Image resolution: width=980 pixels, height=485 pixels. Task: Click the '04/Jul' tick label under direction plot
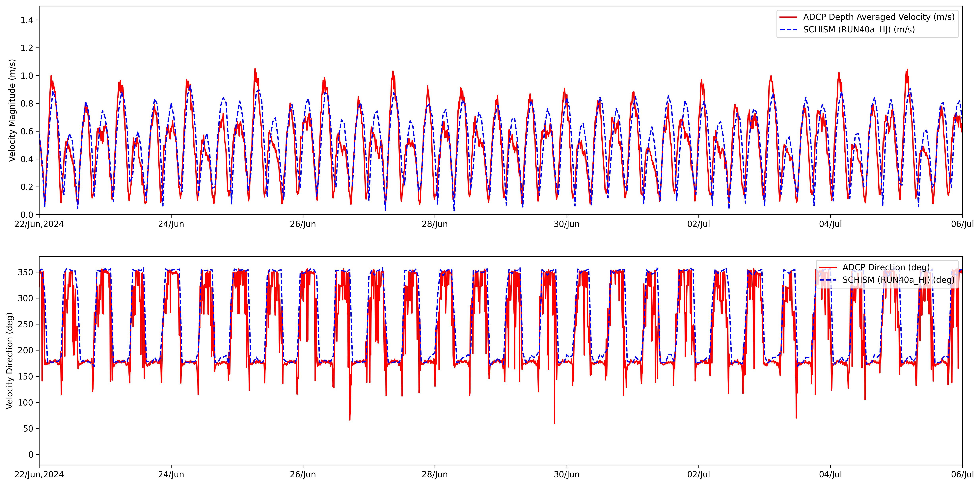[x=830, y=474]
